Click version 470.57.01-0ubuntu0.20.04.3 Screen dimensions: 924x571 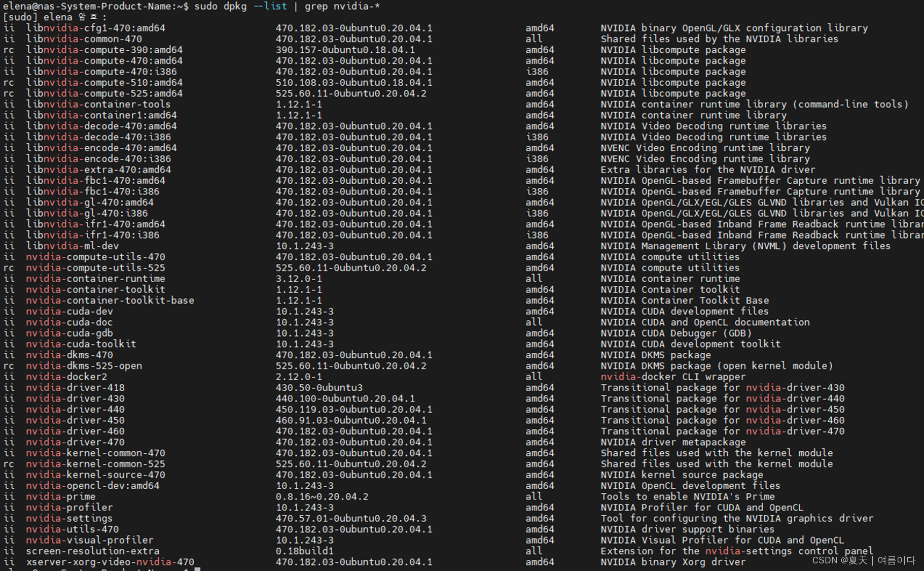351,519
